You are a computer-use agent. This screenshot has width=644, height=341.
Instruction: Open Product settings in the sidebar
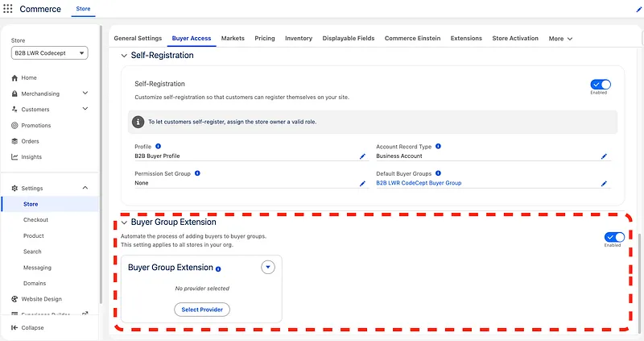pyautogui.click(x=34, y=235)
